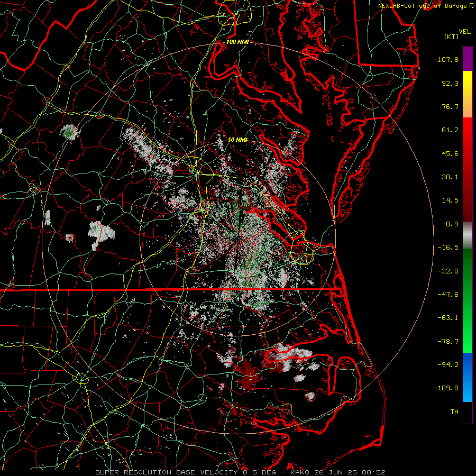Click the 45.6 legend value

(450, 153)
